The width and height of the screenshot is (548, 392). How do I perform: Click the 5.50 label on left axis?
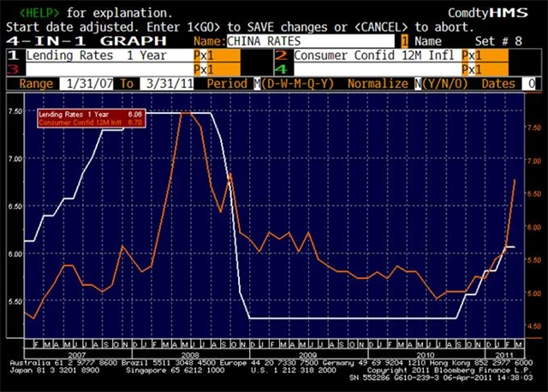pos(15,301)
